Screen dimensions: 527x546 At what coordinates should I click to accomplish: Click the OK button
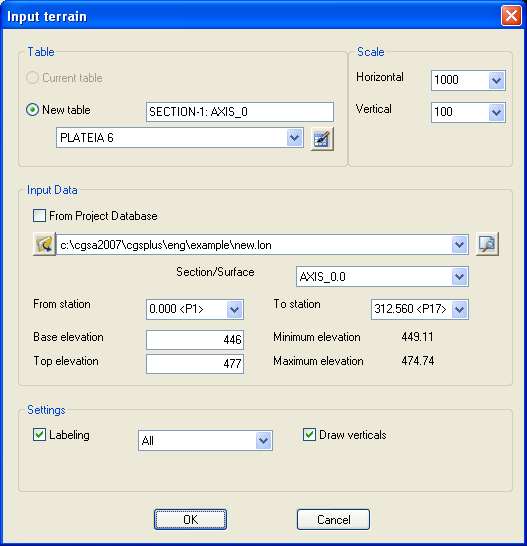click(191, 520)
